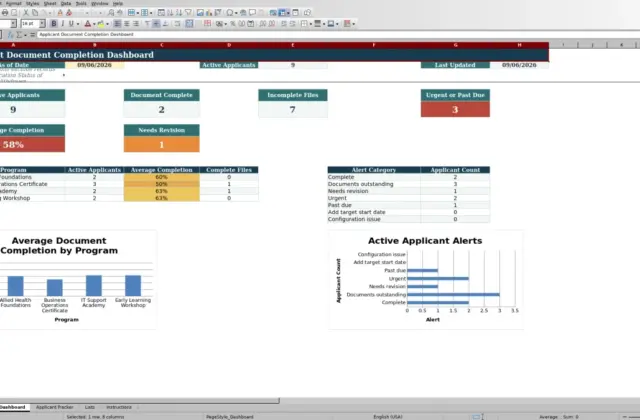The image size is (640, 420).
Task: Open the Sheet menu
Action: [x=50, y=3]
